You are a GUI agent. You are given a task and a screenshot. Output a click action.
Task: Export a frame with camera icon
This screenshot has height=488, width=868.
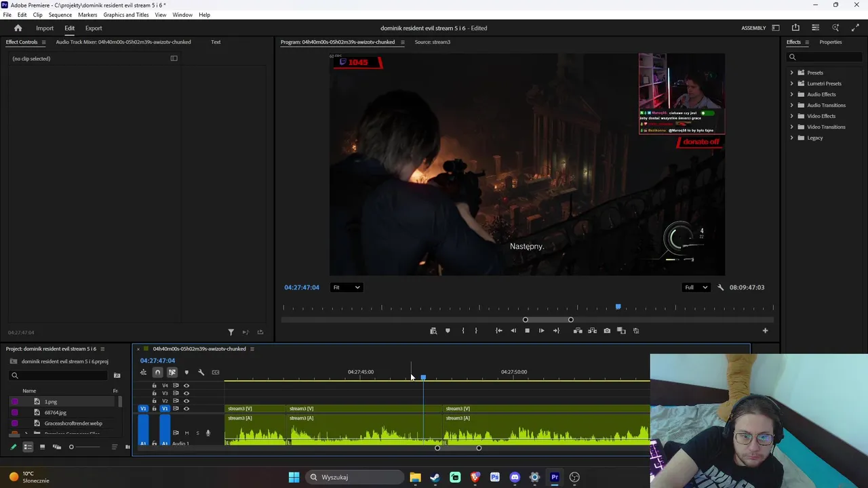coord(607,331)
